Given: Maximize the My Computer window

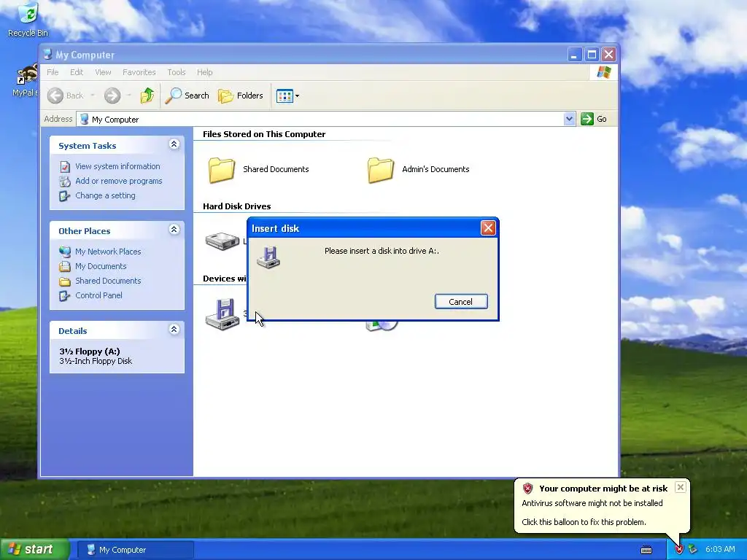Looking at the screenshot, I should tap(592, 55).
